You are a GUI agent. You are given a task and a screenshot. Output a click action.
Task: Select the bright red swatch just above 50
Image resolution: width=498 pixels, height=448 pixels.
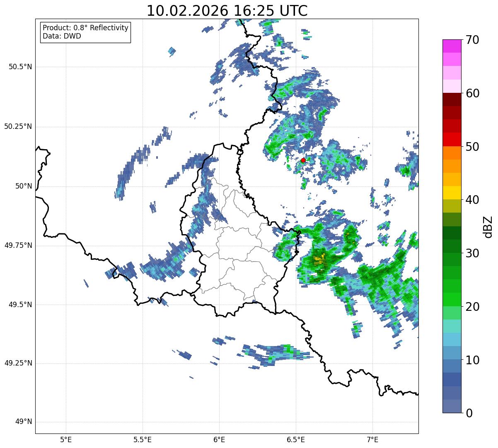[452, 140]
